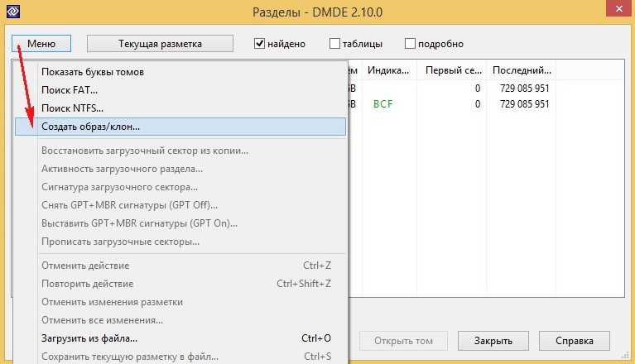Click Отменить действие menu item
Viewport: 635px width, 364px height.
pyautogui.click(x=180, y=266)
